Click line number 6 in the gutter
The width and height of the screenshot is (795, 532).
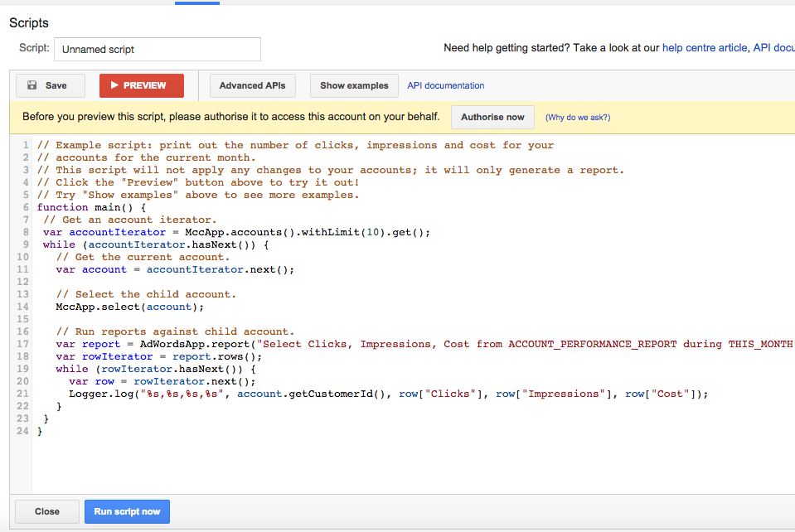[x=26, y=207]
